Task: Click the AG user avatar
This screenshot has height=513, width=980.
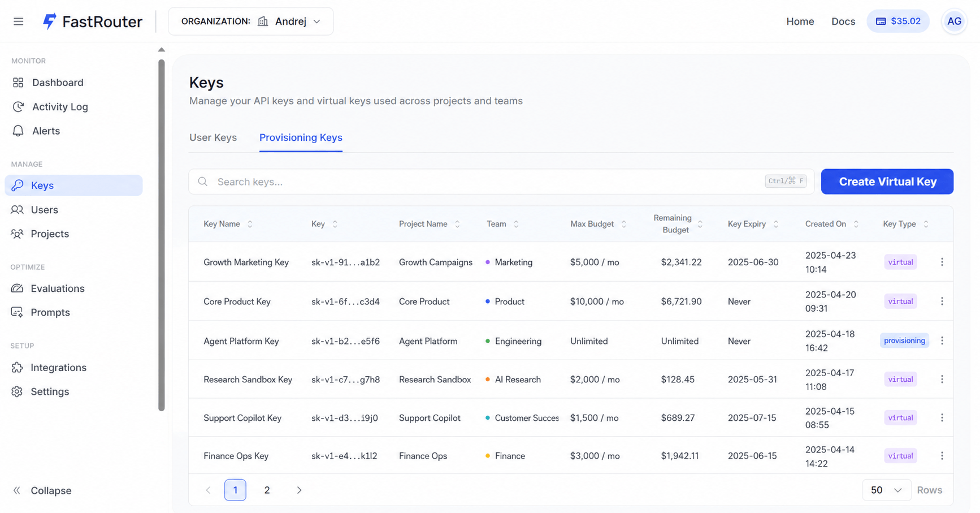Action: [954, 21]
